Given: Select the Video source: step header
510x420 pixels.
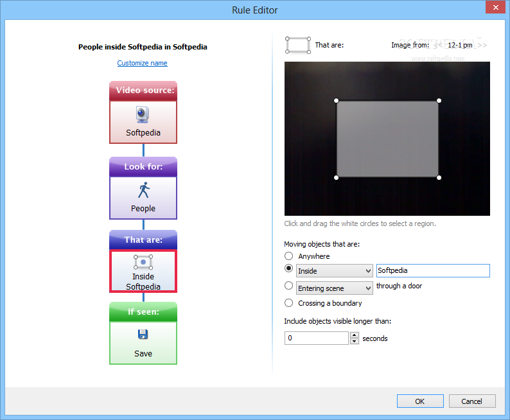Looking at the screenshot, I should point(143,91).
